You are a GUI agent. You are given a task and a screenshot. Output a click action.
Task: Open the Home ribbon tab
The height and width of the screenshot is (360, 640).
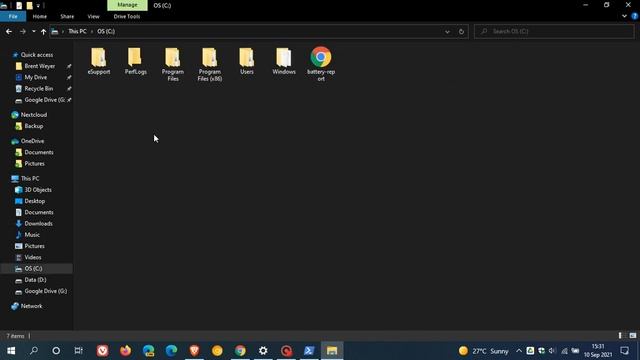point(40,16)
